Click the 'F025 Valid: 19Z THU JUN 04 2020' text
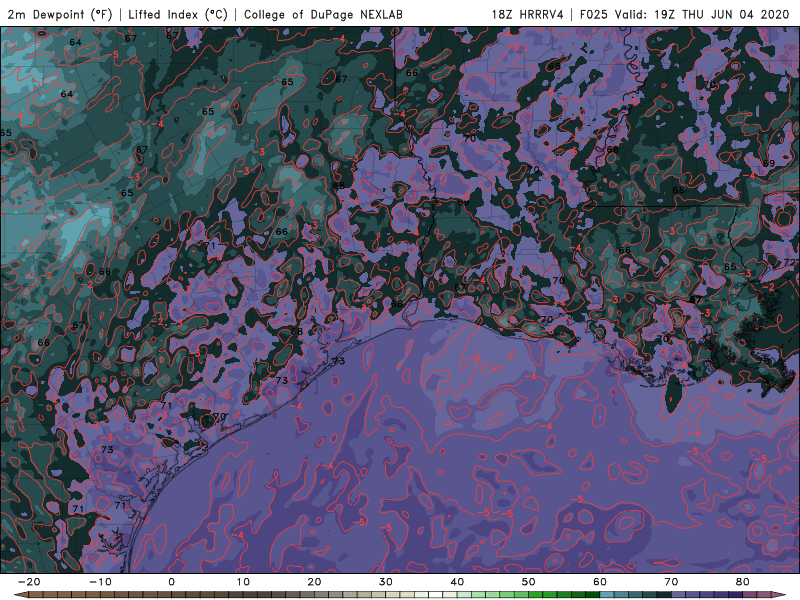 [x=684, y=14]
